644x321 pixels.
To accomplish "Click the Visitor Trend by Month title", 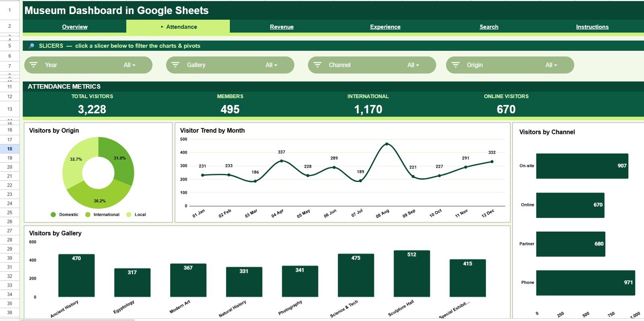I will [x=213, y=131].
